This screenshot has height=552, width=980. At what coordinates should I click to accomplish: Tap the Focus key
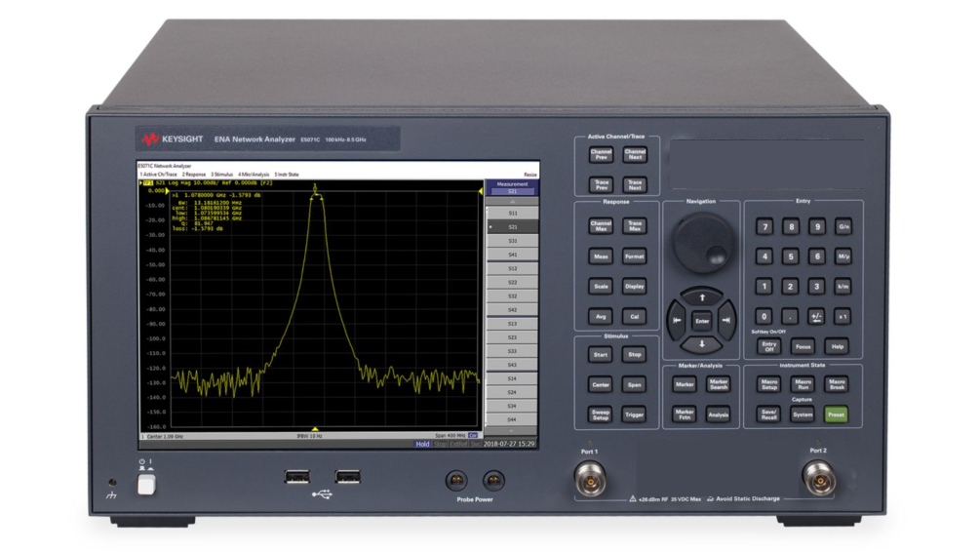pyautogui.click(x=804, y=346)
